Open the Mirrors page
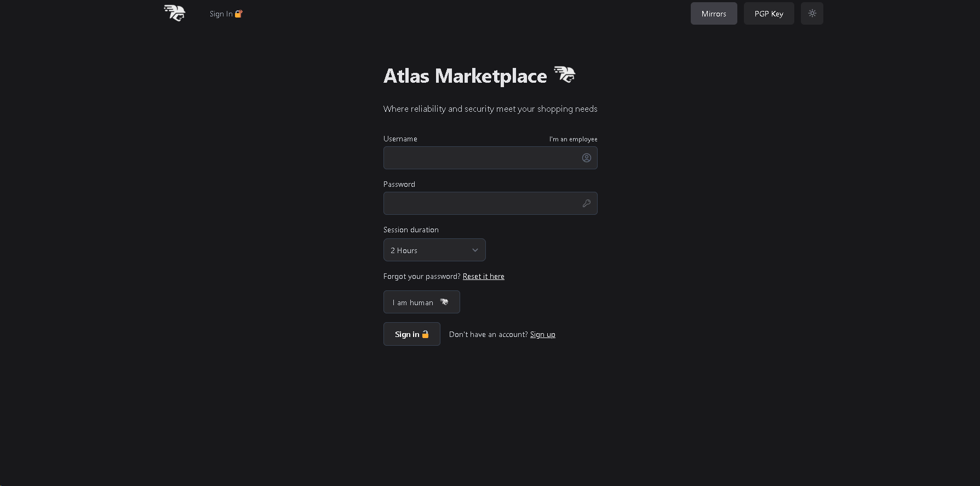980x486 pixels. coord(713,14)
